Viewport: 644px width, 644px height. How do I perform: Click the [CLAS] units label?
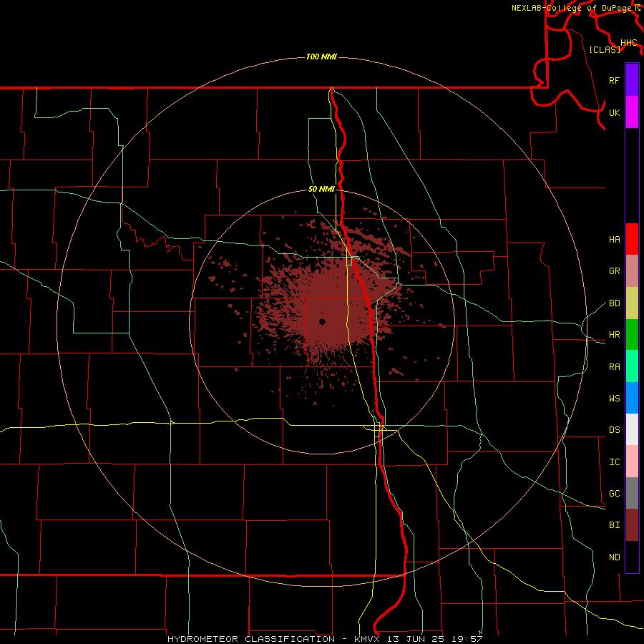[x=605, y=49]
